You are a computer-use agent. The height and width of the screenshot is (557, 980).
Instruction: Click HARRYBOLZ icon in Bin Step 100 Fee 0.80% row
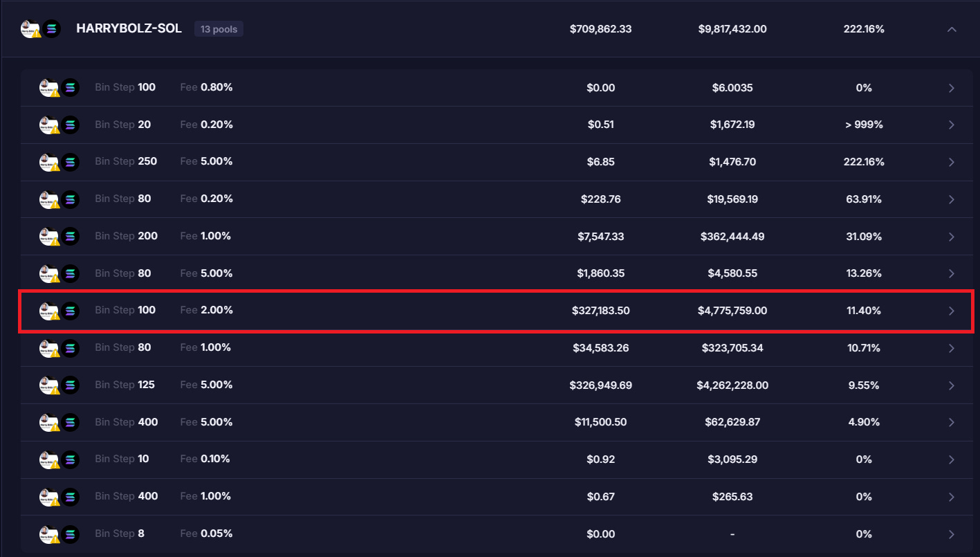click(48, 88)
